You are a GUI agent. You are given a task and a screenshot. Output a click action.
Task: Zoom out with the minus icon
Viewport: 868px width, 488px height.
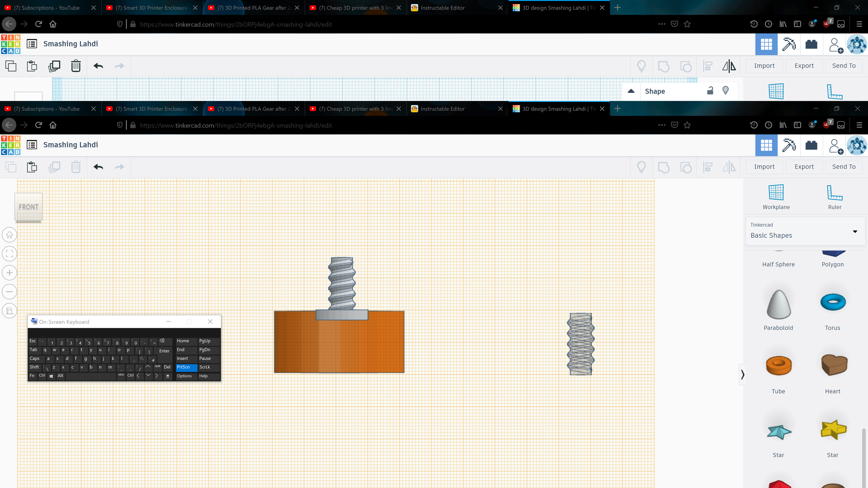[x=9, y=292]
